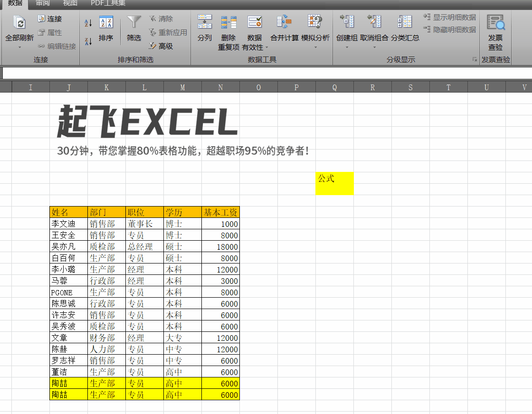Select the cell containing 董事长
This screenshot has height=414, width=532.
144,224
